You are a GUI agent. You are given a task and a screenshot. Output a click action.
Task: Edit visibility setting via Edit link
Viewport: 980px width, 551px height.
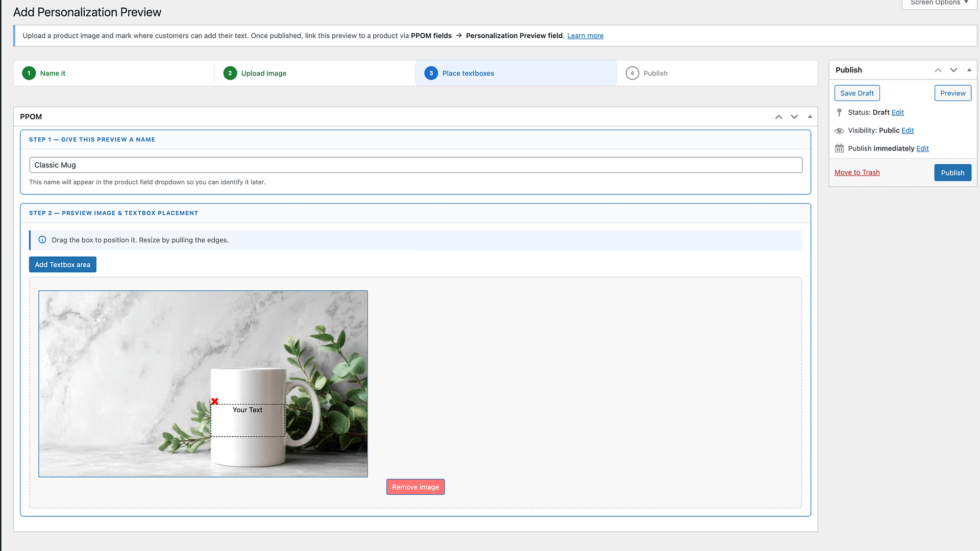pos(908,131)
